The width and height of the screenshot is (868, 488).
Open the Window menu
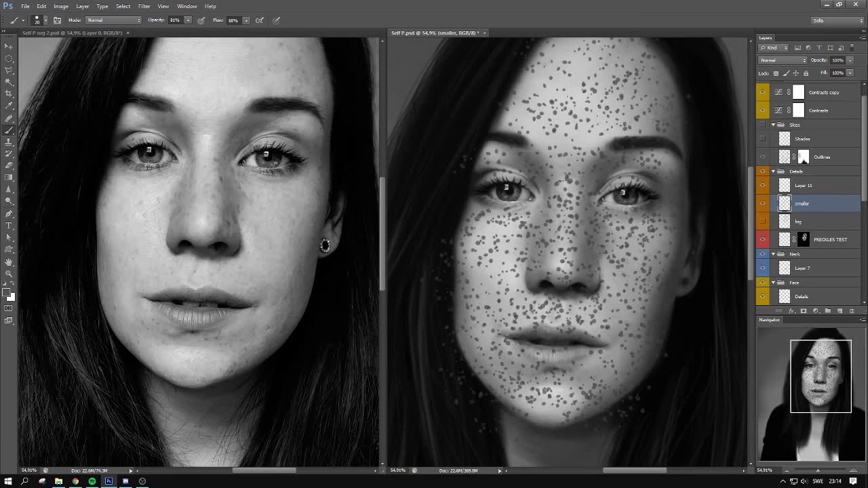pyautogui.click(x=186, y=6)
